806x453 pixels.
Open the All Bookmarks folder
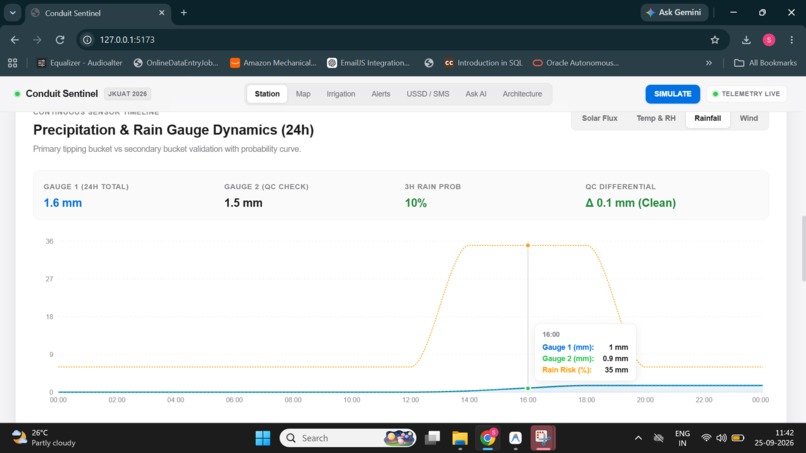pyautogui.click(x=765, y=63)
